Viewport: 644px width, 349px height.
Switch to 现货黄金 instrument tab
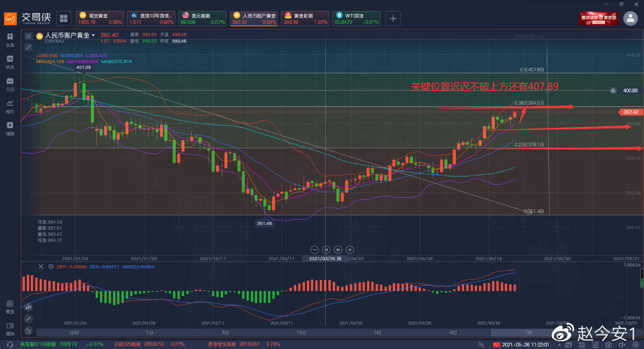99,18
